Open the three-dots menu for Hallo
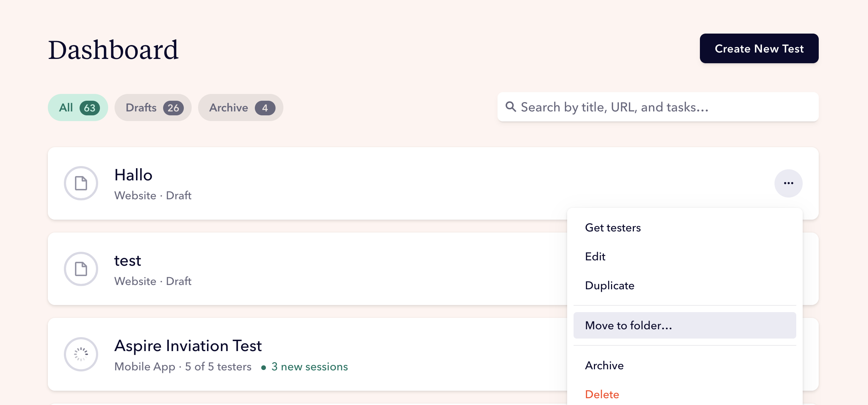Image resolution: width=868 pixels, height=405 pixels. click(788, 183)
